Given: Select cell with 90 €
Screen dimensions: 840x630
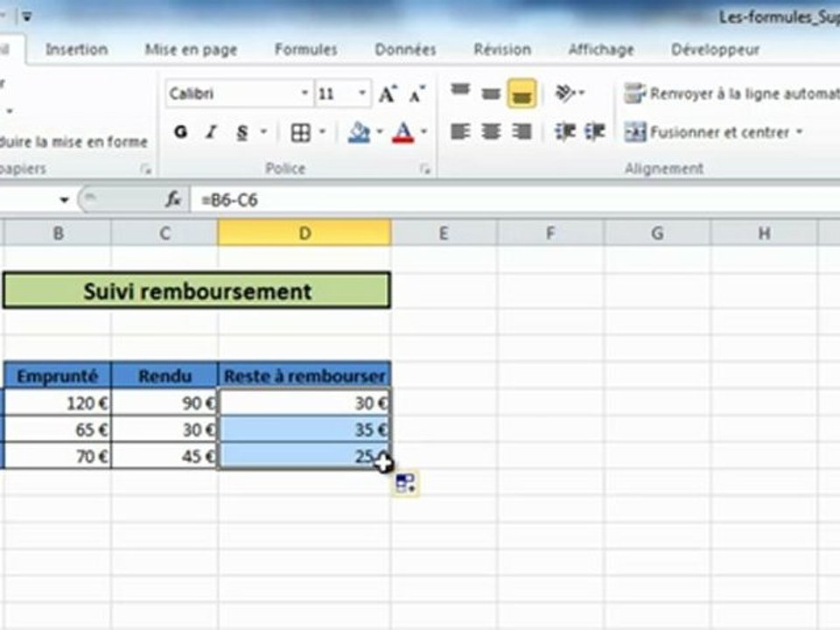Looking at the screenshot, I should click(164, 402).
